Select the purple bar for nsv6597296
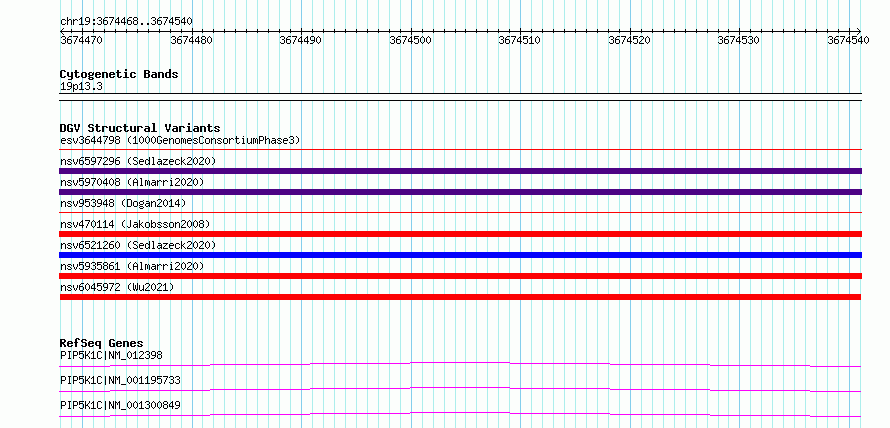890x428 pixels. (x=460, y=171)
